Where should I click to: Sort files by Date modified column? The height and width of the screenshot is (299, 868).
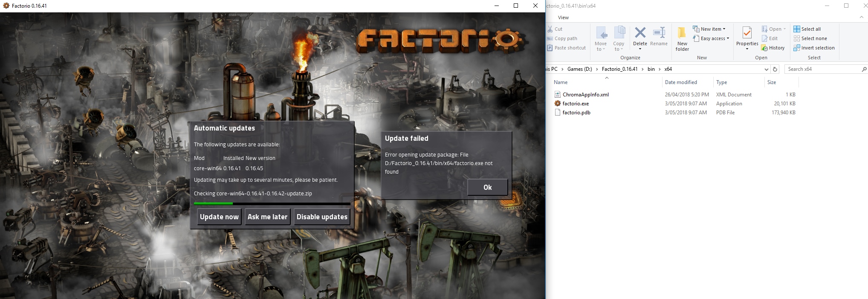coord(681,82)
